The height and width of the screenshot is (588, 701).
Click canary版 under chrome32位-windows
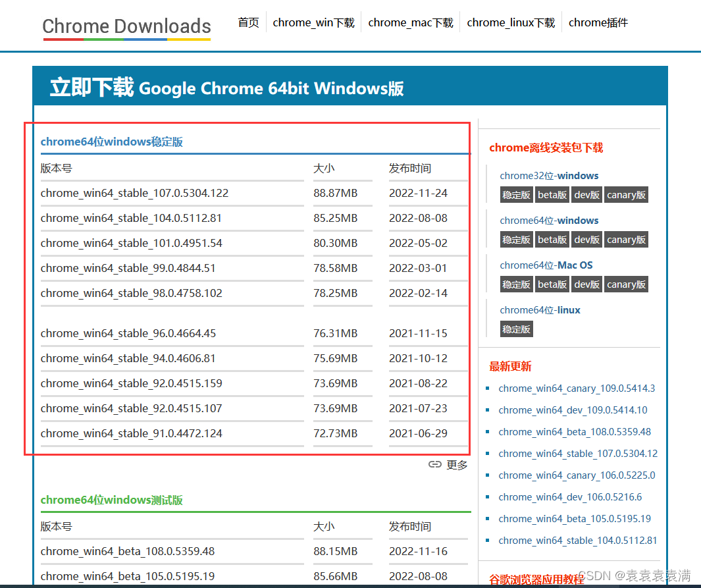pyautogui.click(x=626, y=195)
